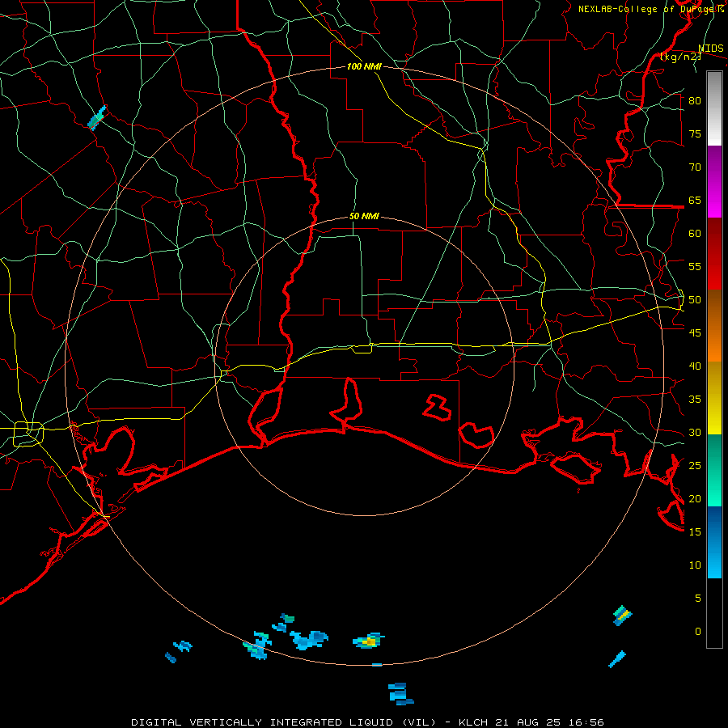Click the KLCH station identifier in the caption
The width and height of the screenshot is (728, 728).
click(x=473, y=722)
